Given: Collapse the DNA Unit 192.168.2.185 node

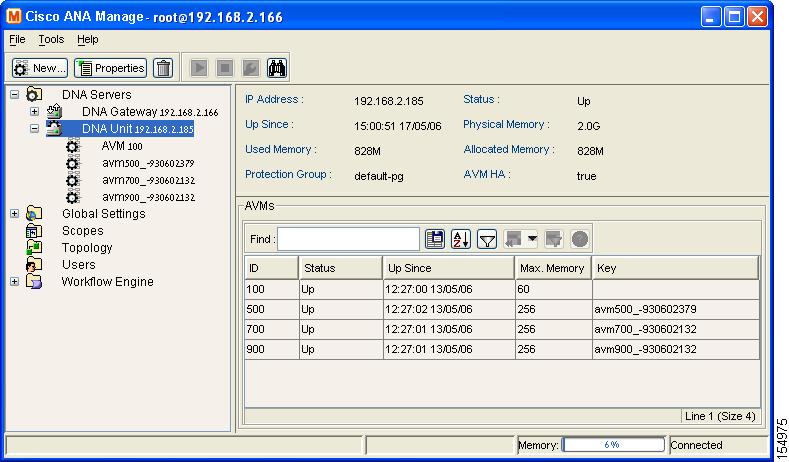Looking at the screenshot, I should 34,129.
